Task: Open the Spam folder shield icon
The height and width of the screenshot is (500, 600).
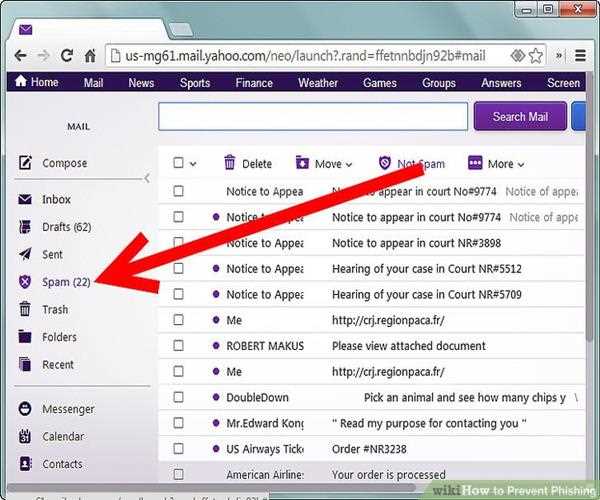Action: click(x=25, y=282)
